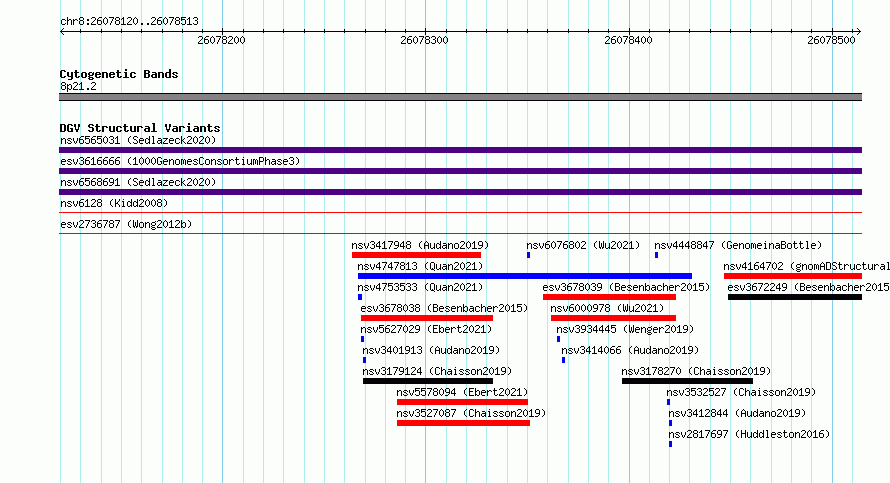The width and height of the screenshot is (890, 483).
Task: Click the blue marker under nsv4448847
Action: (657, 255)
